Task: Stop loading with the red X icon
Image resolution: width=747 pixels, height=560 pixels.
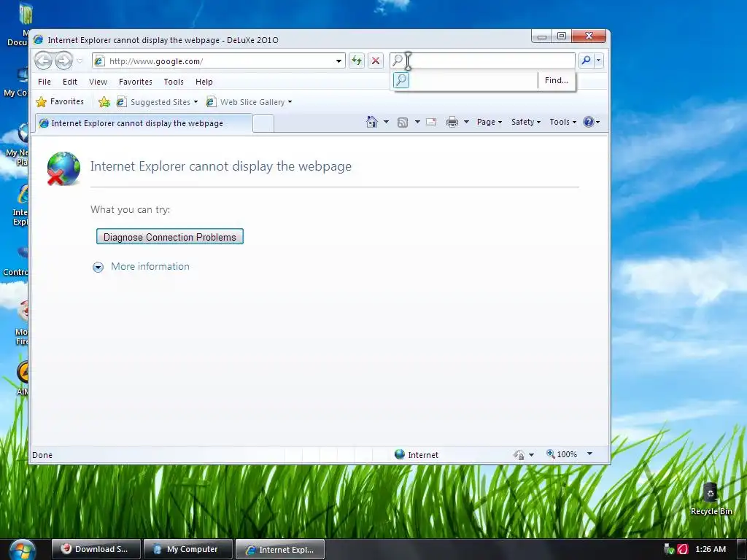Action: pyautogui.click(x=376, y=61)
